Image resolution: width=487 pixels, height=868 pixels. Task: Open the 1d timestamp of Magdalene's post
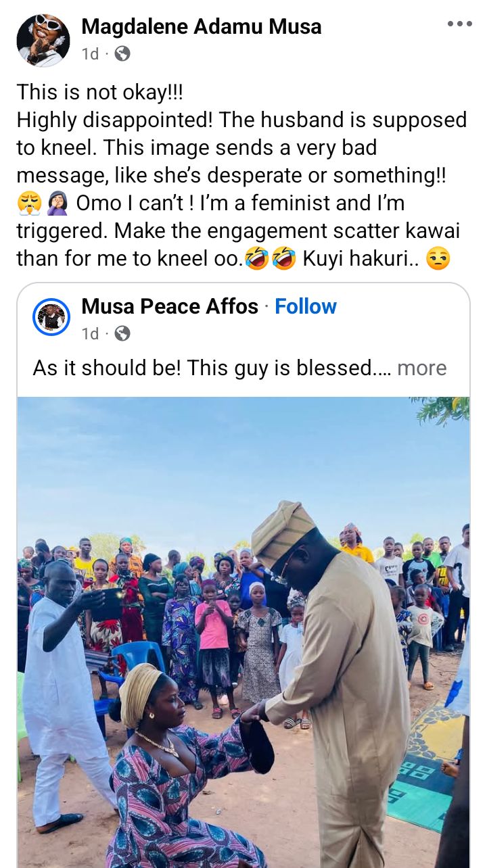(90, 54)
